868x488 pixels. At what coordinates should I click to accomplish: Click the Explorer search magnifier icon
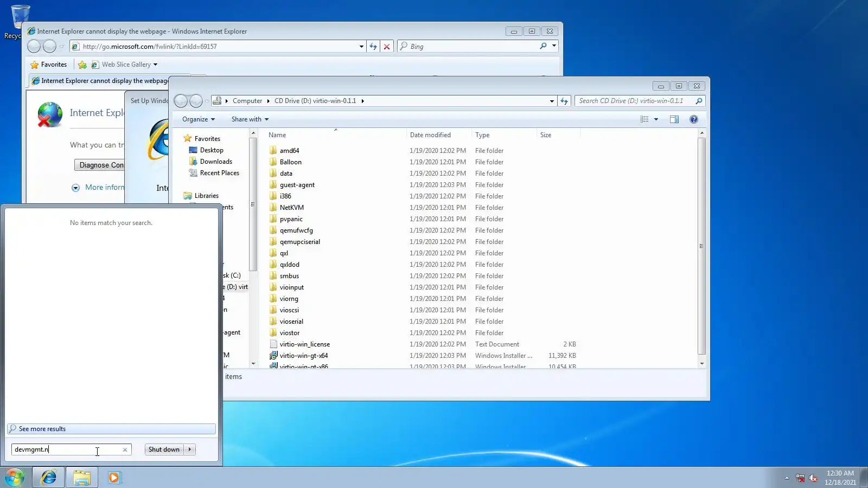point(699,101)
